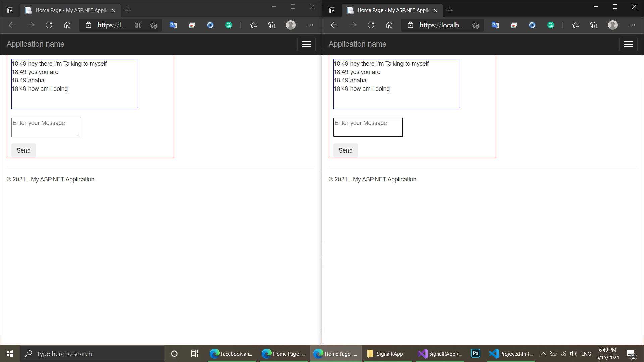Image resolution: width=644 pixels, height=362 pixels.
Task: Open Favorites in the right browser window
Action: [575, 25]
